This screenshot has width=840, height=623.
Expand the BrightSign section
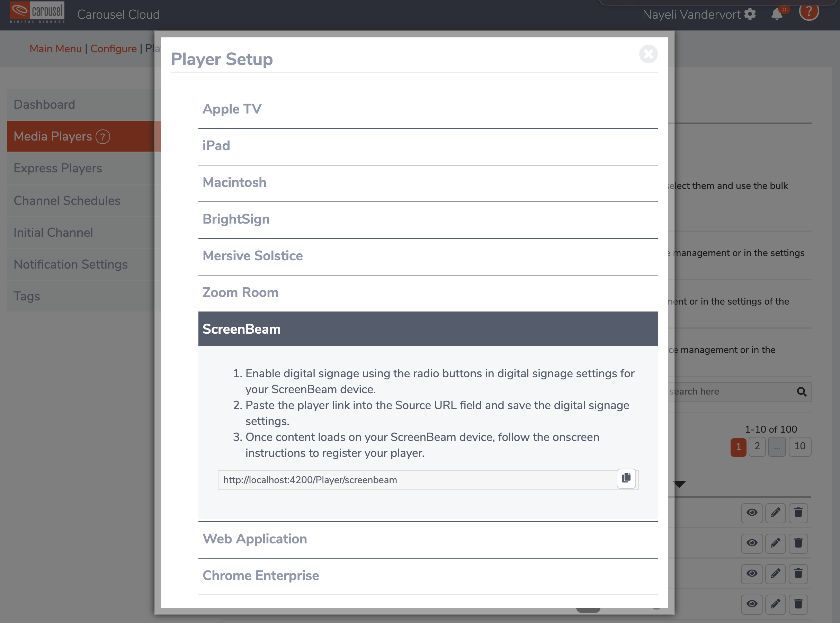click(428, 219)
